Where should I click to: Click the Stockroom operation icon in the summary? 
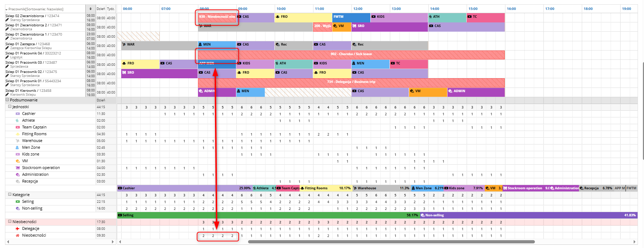pyautogui.click(x=17, y=168)
